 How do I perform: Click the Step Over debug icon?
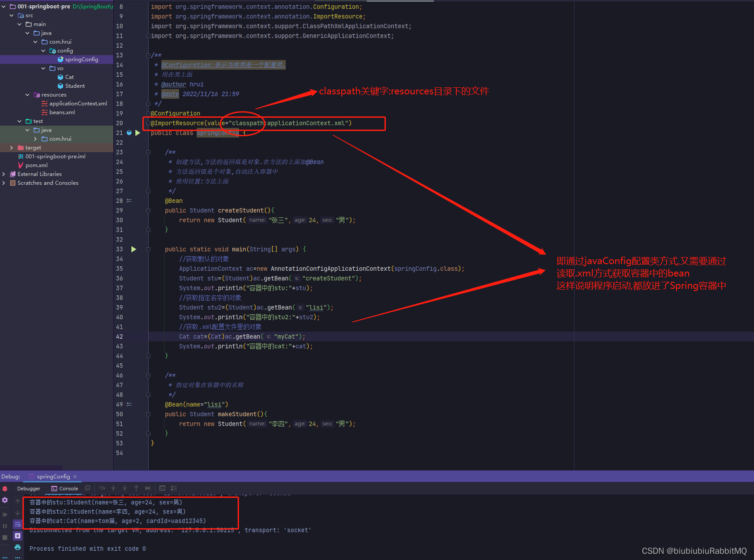tap(102, 488)
